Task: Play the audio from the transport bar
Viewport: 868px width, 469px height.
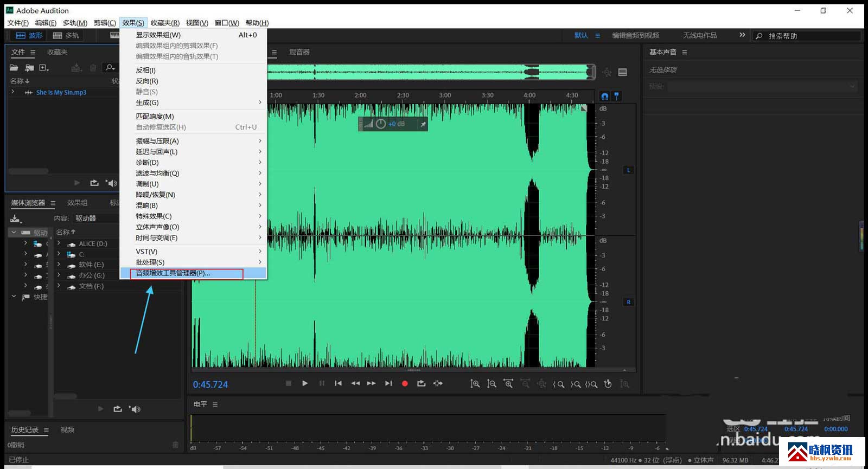Action: click(305, 383)
